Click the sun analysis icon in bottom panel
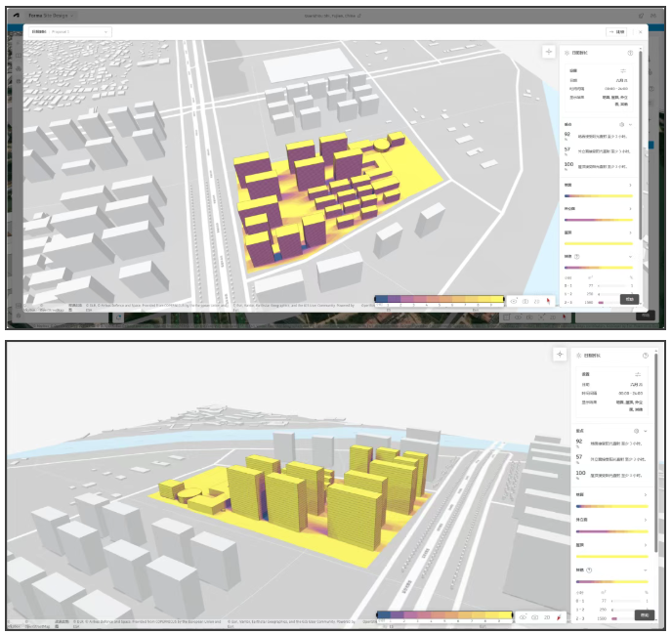This screenshot has width=672, height=634. point(578,356)
